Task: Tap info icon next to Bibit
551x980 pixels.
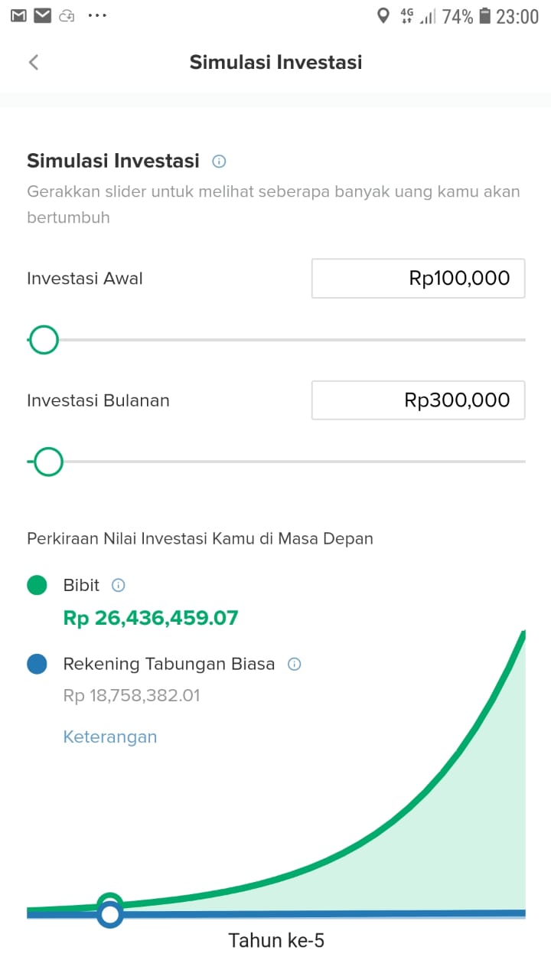Action: tap(119, 586)
